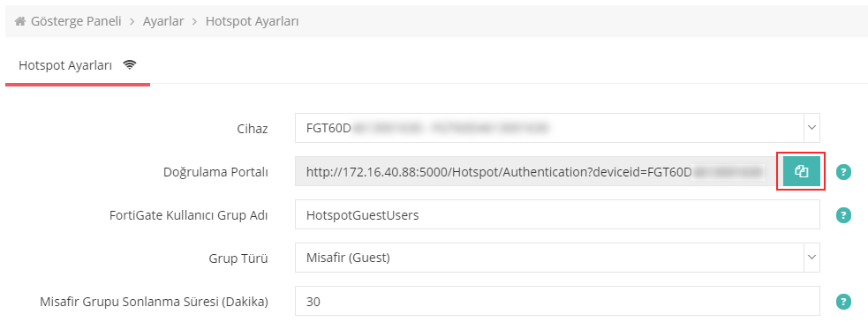Click the home icon in the breadcrumb
The image size is (868, 322).
click(x=20, y=22)
